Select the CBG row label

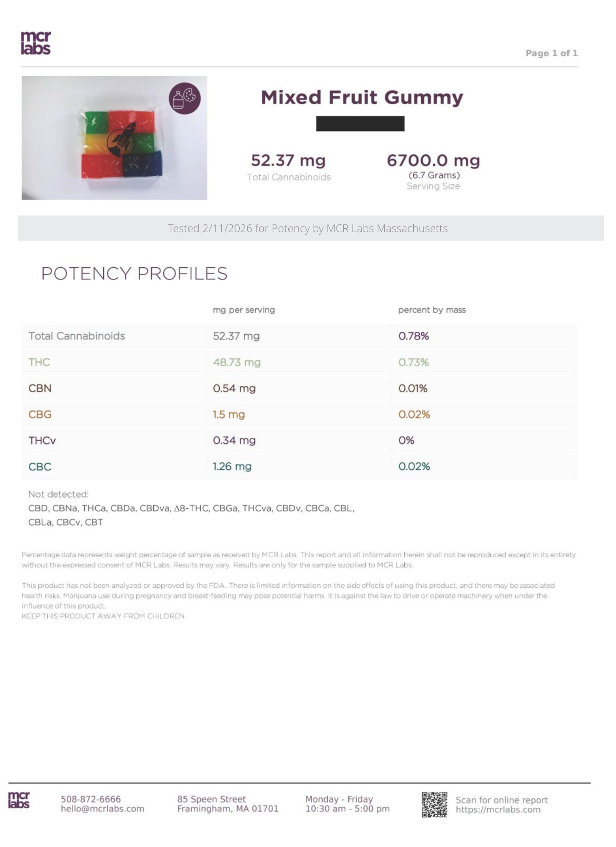click(x=40, y=414)
